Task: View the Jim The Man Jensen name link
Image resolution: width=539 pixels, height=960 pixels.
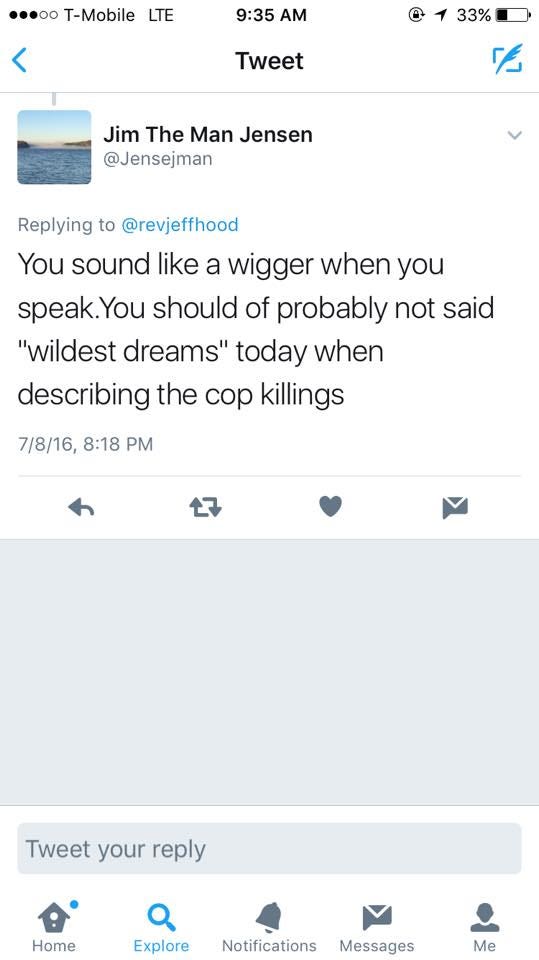Action: coord(208,134)
